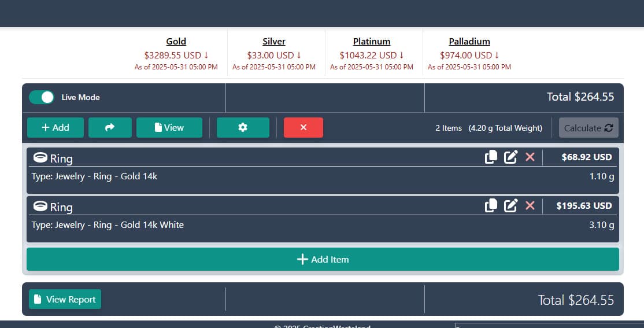Open the Gold price heading link
The width and height of the screenshot is (644, 328).
point(176,42)
